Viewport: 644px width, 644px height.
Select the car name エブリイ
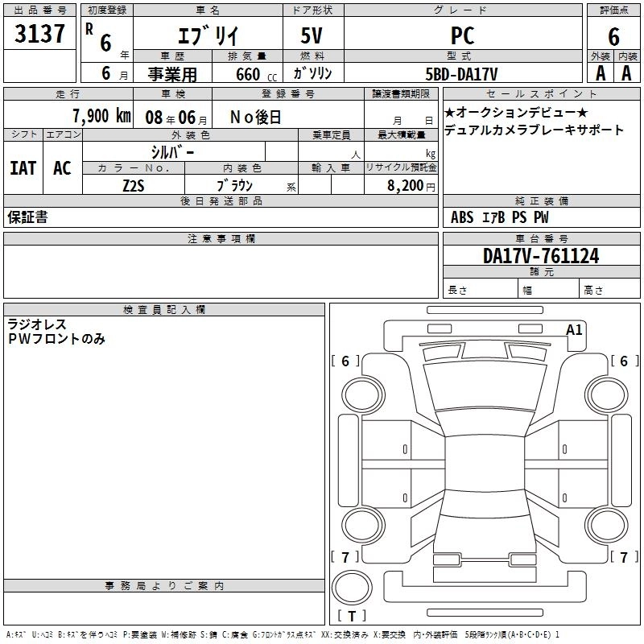(x=208, y=35)
